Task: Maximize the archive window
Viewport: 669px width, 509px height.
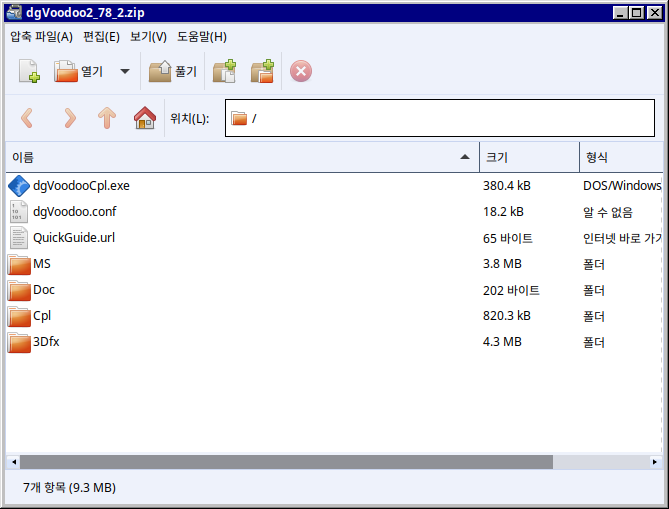Action: click(x=636, y=13)
